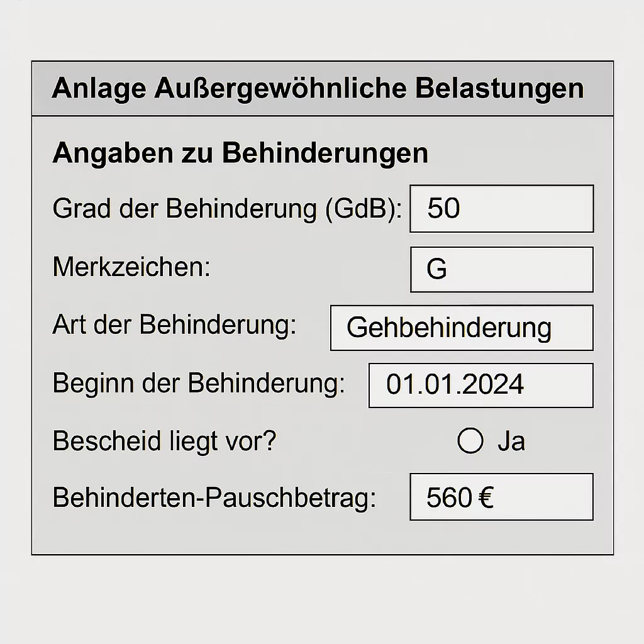Click the Grad der Behinderung input field
This screenshot has height=644, width=644.
[x=501, y=209]
